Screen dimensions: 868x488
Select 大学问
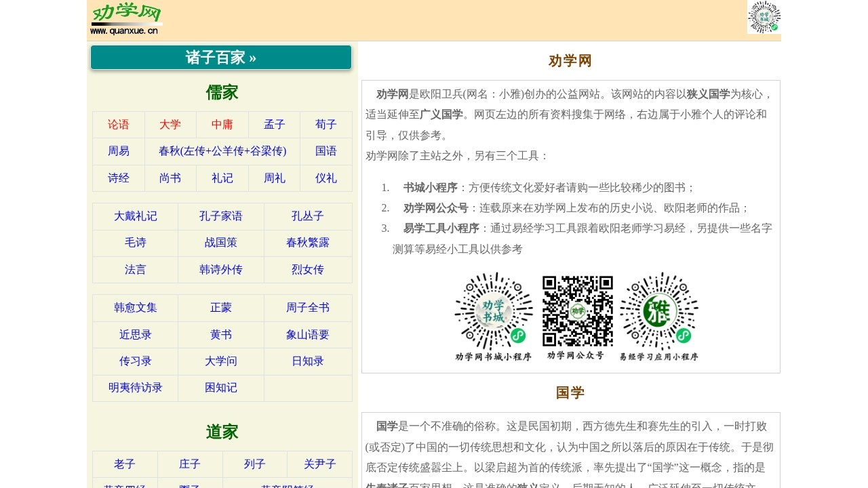pyautogui.click(x=221, y=361)
